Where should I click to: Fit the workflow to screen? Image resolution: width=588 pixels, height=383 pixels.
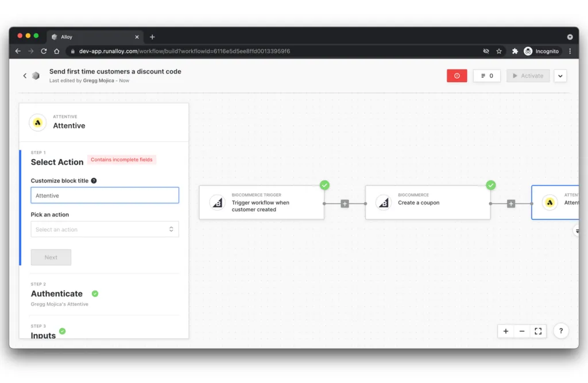click(538, 331)
